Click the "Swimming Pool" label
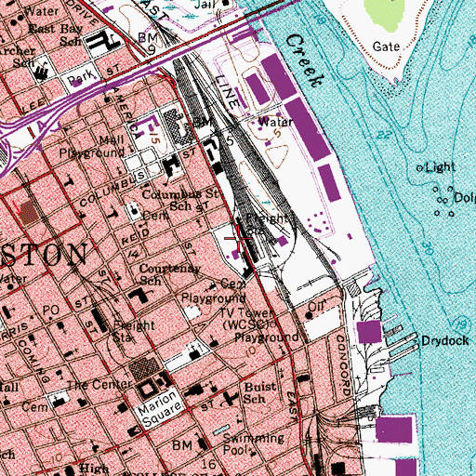The height and width of the screenshot is (476, 476). 254,443
